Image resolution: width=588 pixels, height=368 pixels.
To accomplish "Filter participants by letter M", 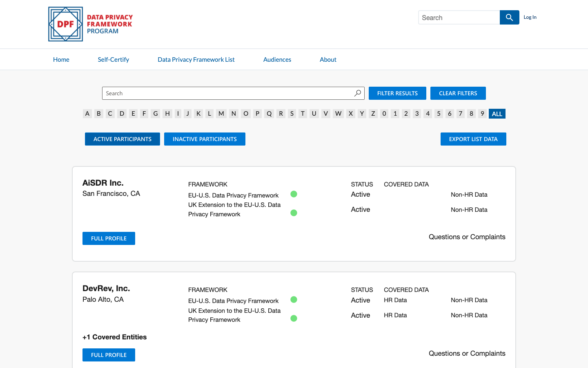I will pos(221,114).
